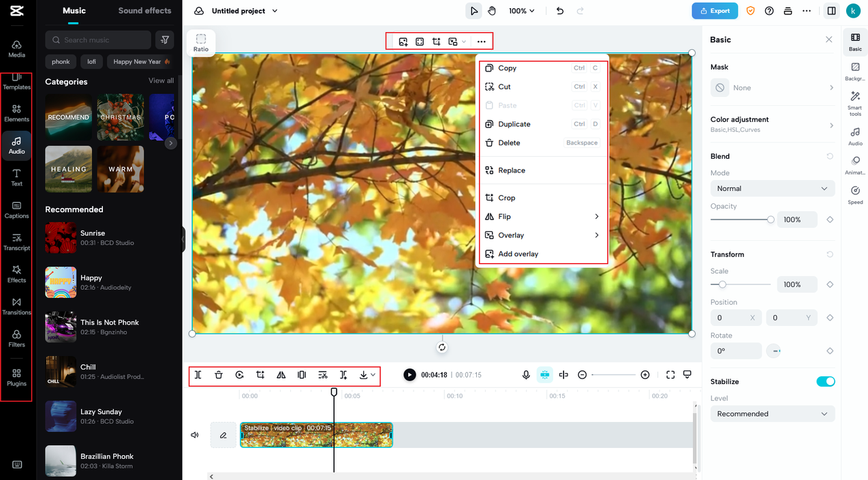This screenshot has height=480, width=868.
Task: Open the Effects panel
Action: point(16,273)
